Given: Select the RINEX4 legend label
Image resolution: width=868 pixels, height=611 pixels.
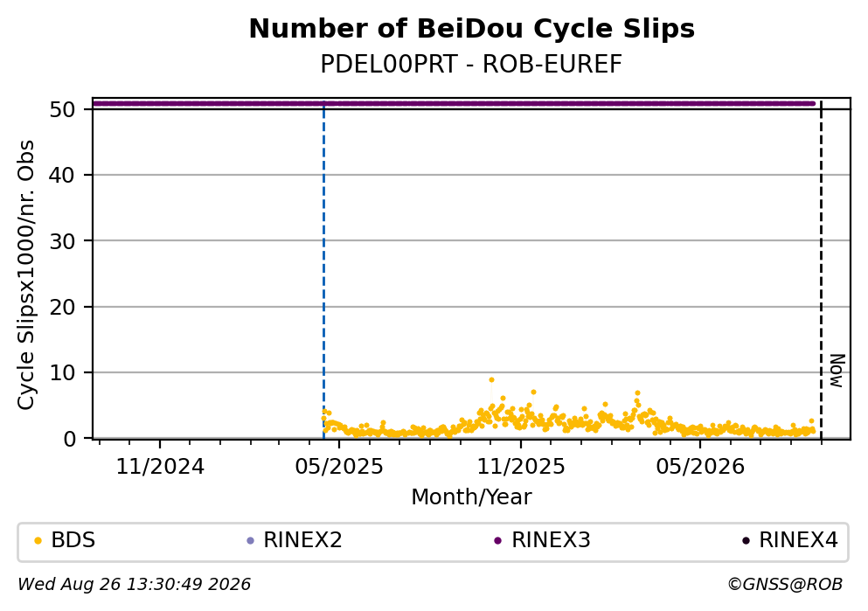Looking at the screenshot, I should coord(798,540).
